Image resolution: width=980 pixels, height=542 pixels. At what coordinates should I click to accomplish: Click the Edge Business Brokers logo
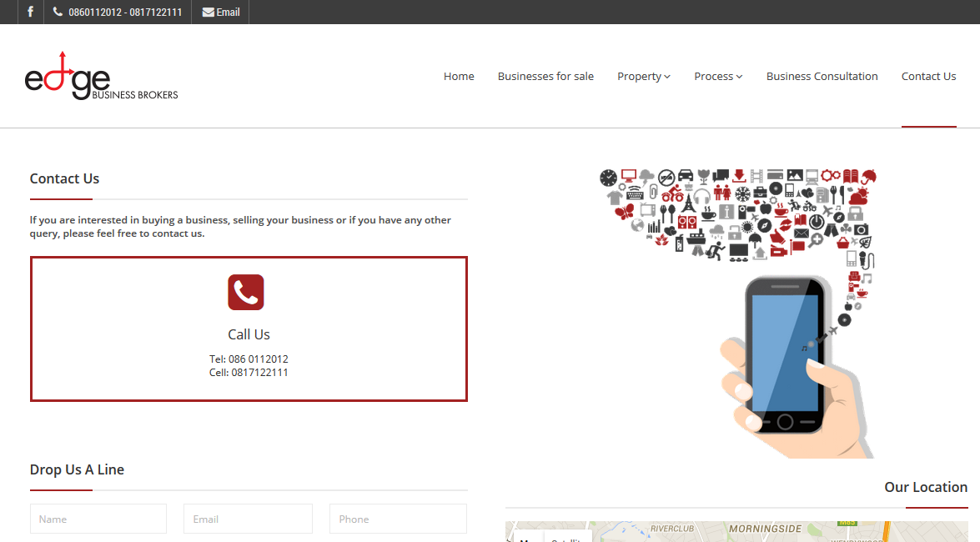[x=101, y=76]
